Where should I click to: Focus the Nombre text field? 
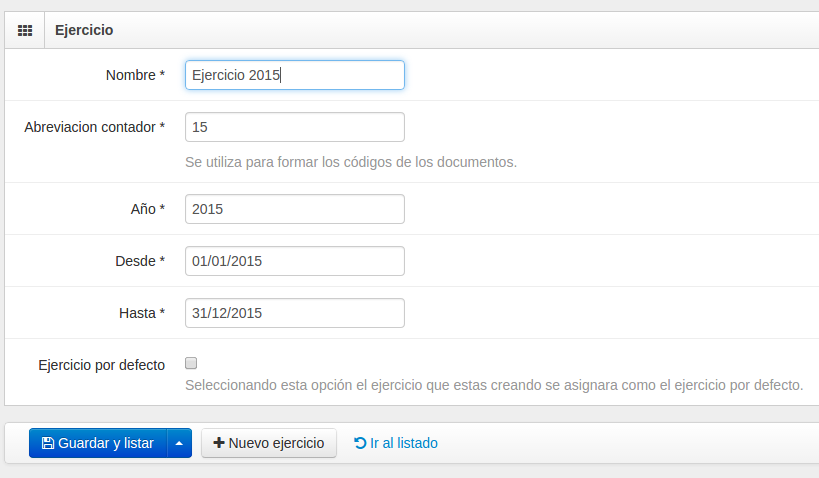[x=295, y=75]
